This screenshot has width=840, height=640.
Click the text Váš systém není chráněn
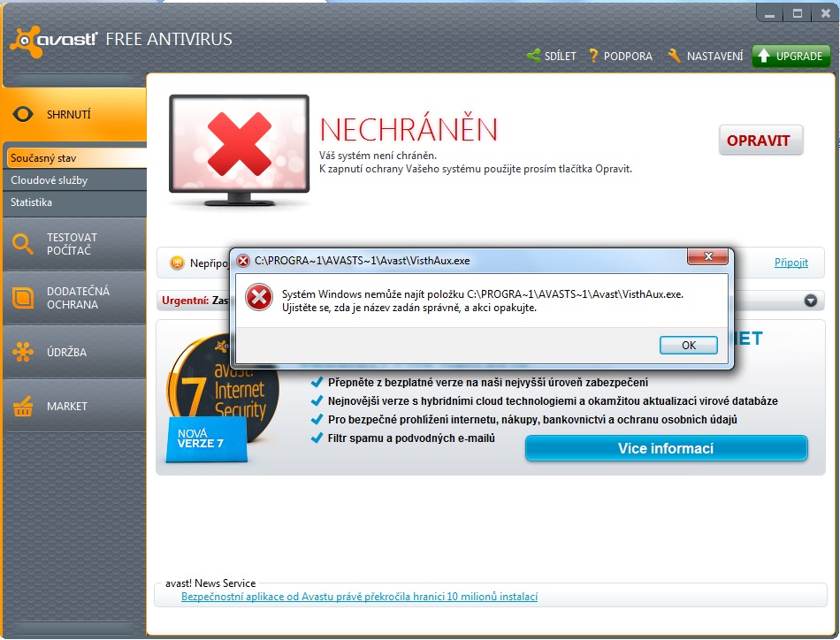(x=378, y=156)
